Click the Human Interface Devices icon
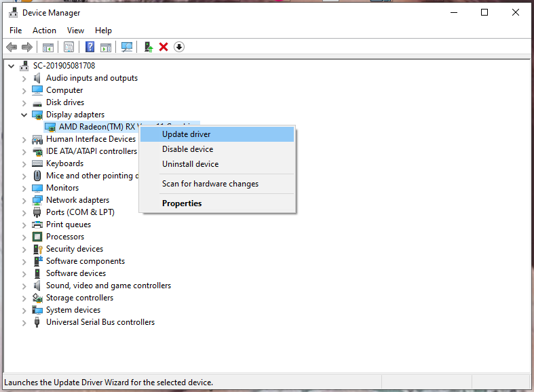534x392 pixels. coord(37,139)
